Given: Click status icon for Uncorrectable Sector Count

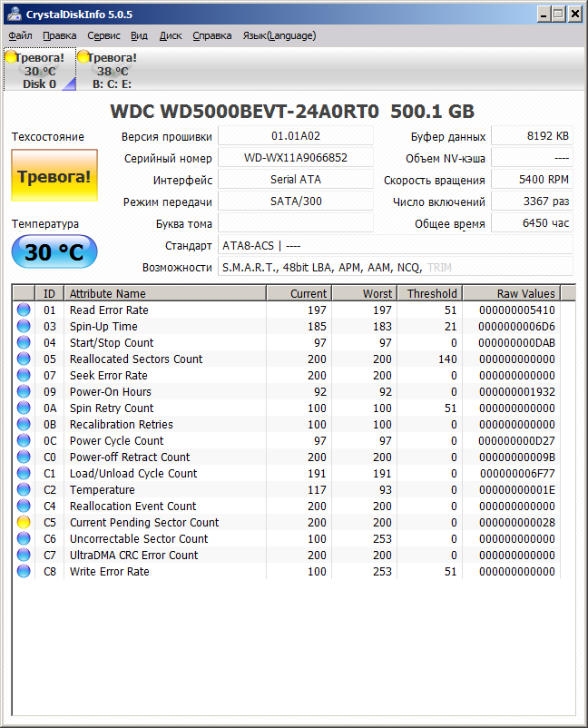Looking at the screenshot, I should [24, 538].
